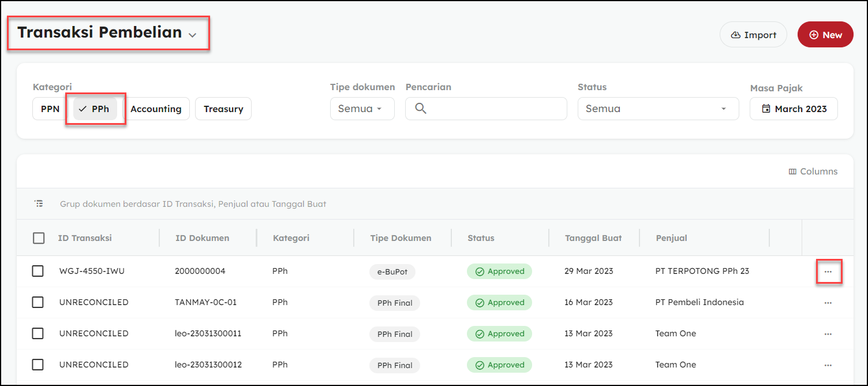Click the search magnifier icon
This screenshot has width=868, height=386.
tap(421, 109)
